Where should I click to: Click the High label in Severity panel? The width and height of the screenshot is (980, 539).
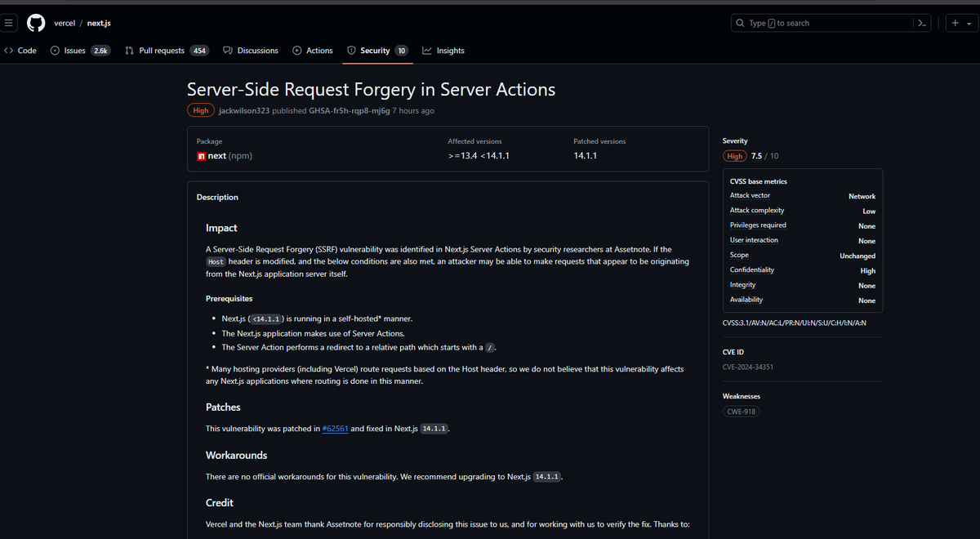pos(735,156)
